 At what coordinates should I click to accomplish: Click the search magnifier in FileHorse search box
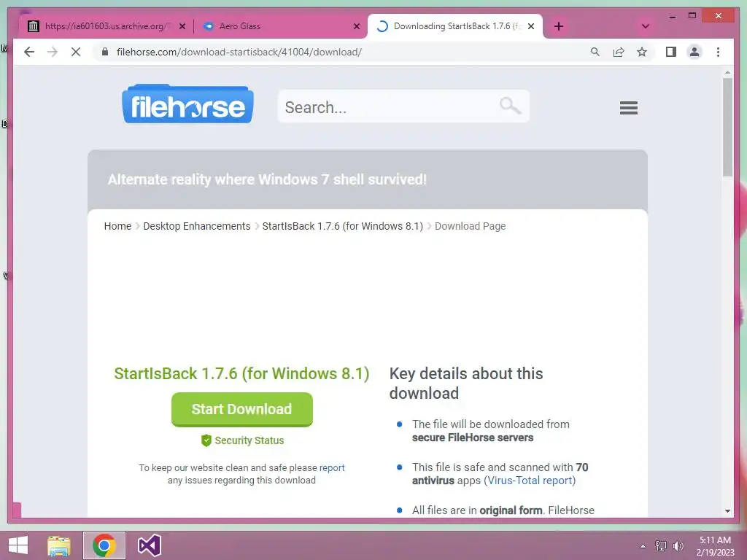(510, 105)
